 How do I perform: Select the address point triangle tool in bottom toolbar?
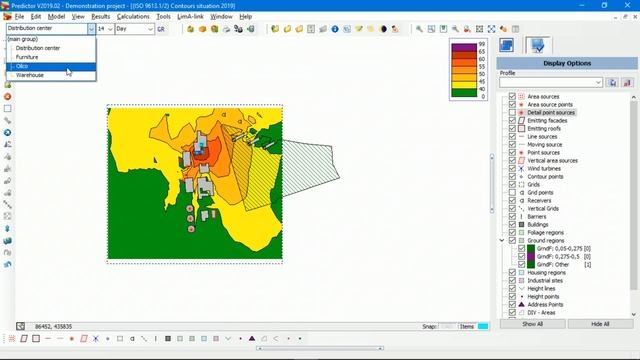coord(252,338)
